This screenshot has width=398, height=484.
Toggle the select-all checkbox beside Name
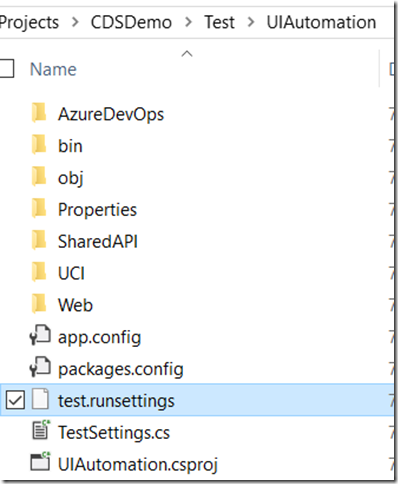(x=6, y=68)
